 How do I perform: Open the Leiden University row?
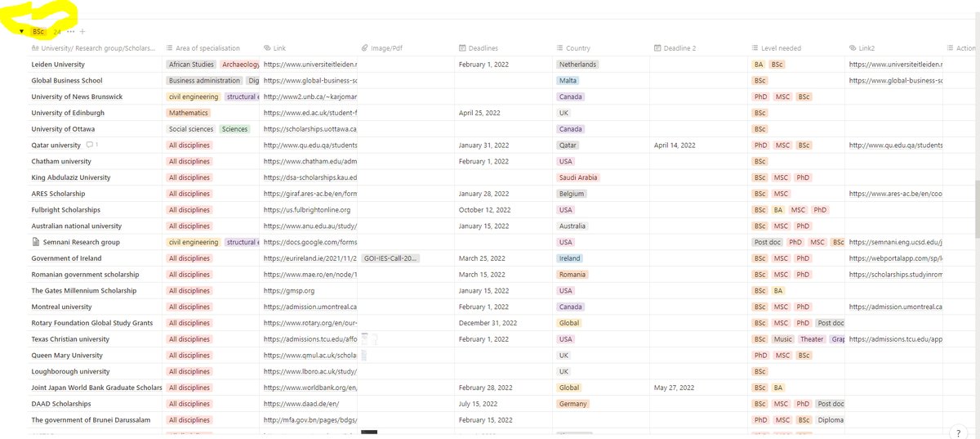click(x=58, y=64)
